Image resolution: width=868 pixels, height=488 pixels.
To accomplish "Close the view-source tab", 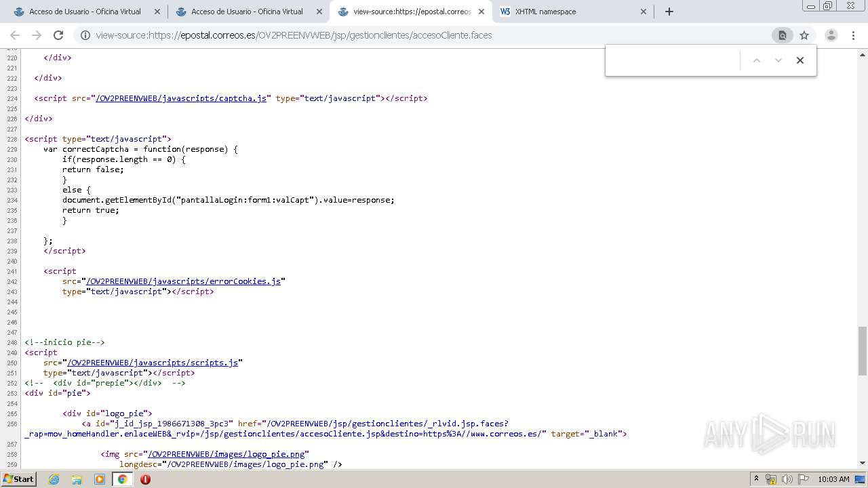I will 481,12.
